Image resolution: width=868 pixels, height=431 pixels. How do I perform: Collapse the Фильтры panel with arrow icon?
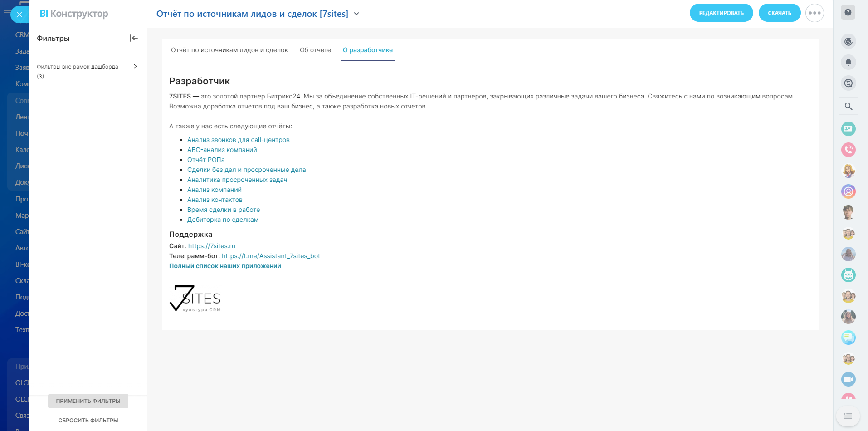(x=134, y=38)
